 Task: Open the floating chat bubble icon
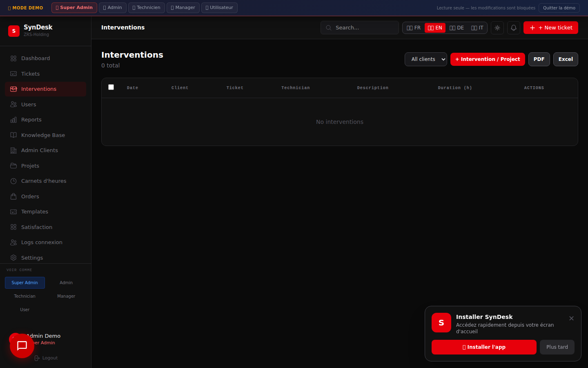tap(22, 346)
